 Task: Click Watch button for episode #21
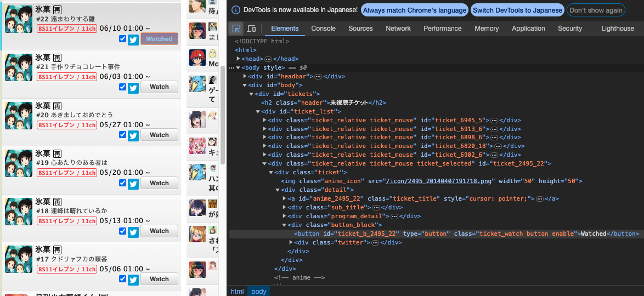coord(160,87)
